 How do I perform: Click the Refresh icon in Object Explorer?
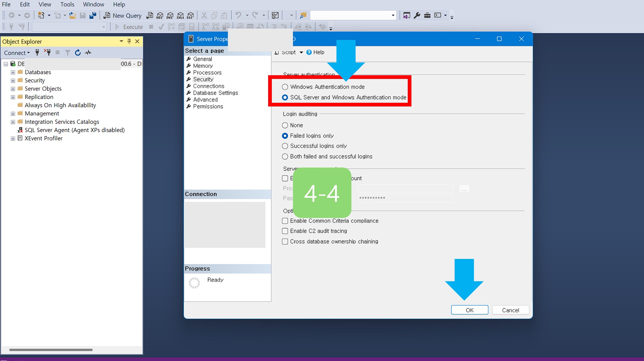(78, 52)
